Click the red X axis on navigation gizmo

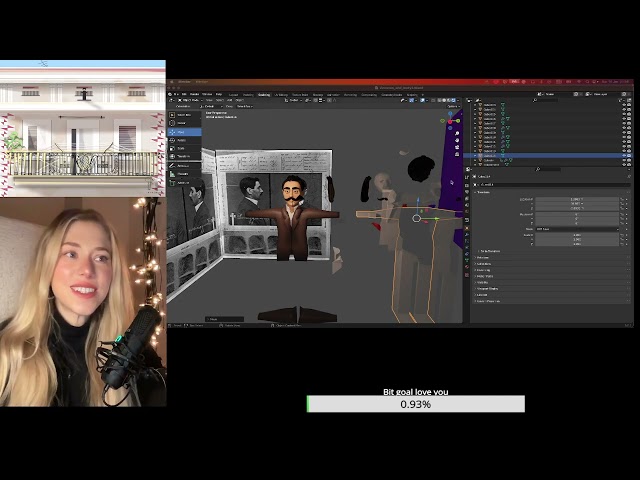[450, 122]
